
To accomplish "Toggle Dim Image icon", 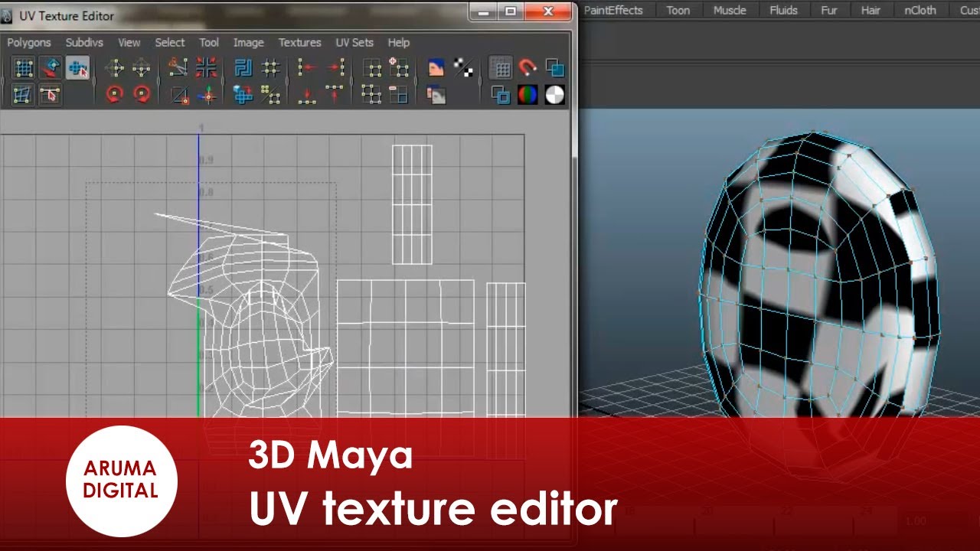I will pos(436,95).
